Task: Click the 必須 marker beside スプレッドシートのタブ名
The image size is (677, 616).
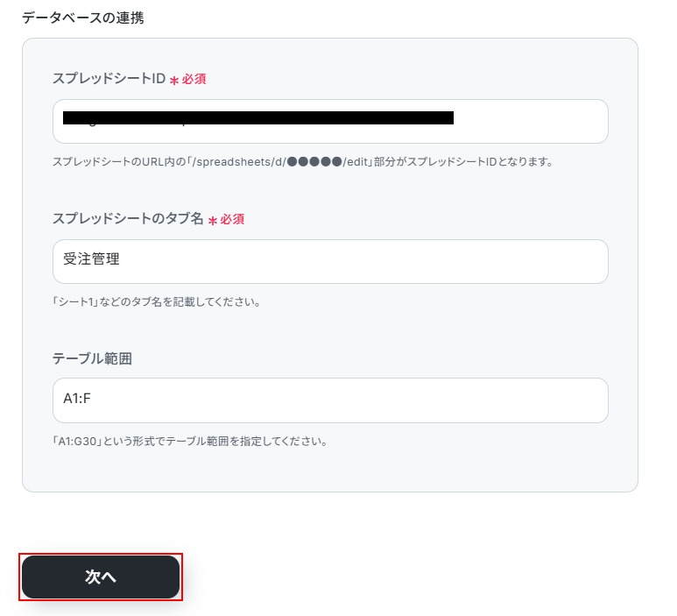Action: [x=232, y=219]
